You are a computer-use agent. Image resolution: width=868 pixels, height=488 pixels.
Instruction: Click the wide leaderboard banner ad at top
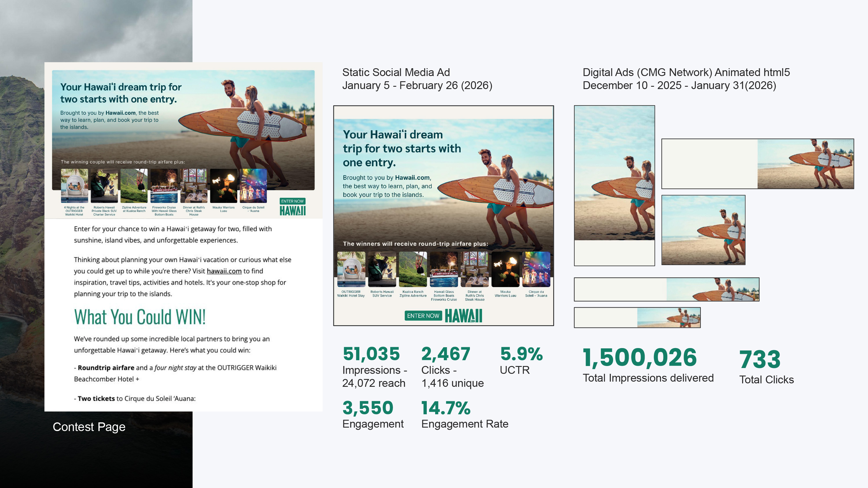tap(757, 164)
